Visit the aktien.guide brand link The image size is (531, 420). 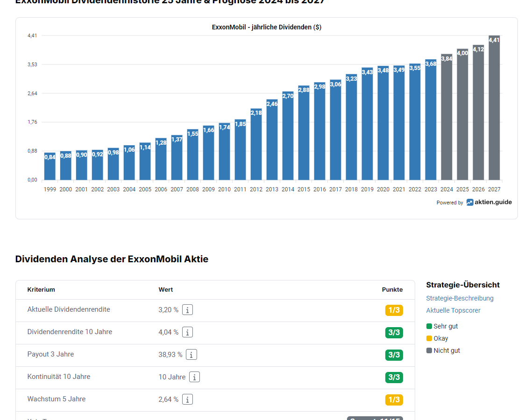click(489, 202)
